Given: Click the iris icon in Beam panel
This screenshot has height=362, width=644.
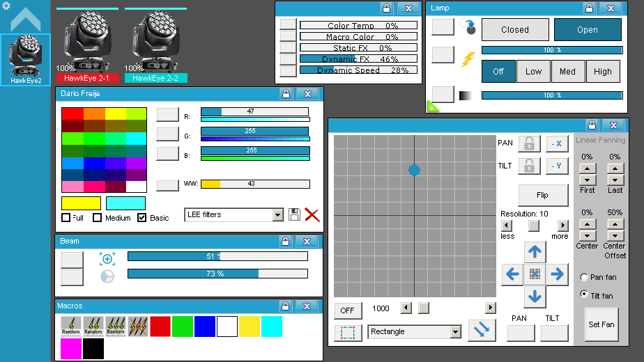Looking at the screenshot, I should 107,276.
